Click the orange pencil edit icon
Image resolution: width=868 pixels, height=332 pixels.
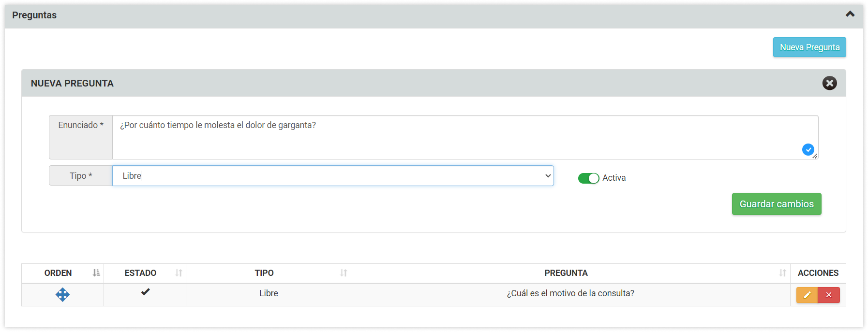point(807,295)
